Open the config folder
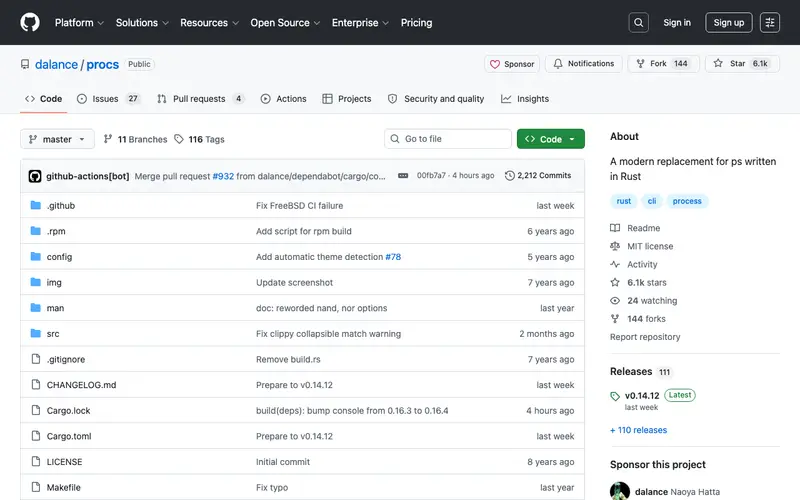This screenshot has height=500, width=800. (59, 257)
